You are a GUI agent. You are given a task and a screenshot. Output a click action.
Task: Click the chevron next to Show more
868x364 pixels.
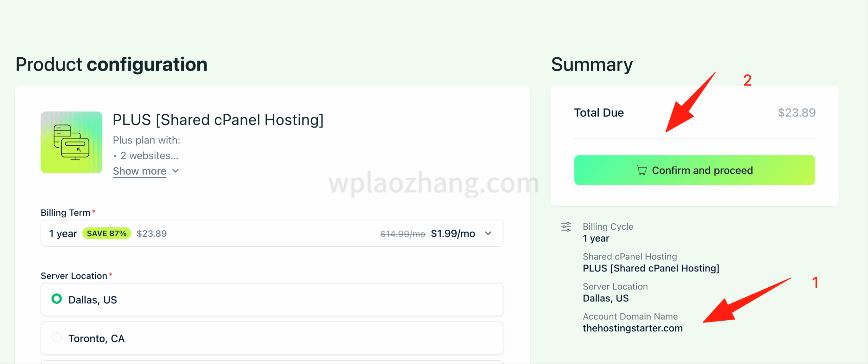point(176,171)
